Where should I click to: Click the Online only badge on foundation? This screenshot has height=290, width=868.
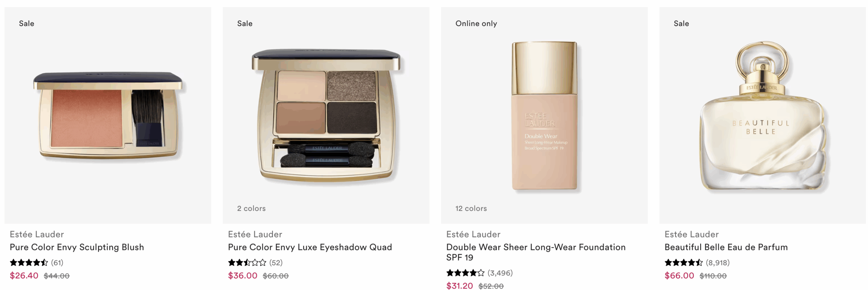click(x=476, y=23)
